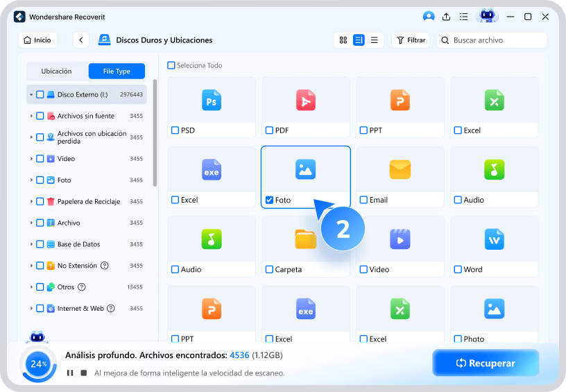Switch to the Ubicación tab
The height and width of the screenshot is (392, 566).
tap(57, 71)
